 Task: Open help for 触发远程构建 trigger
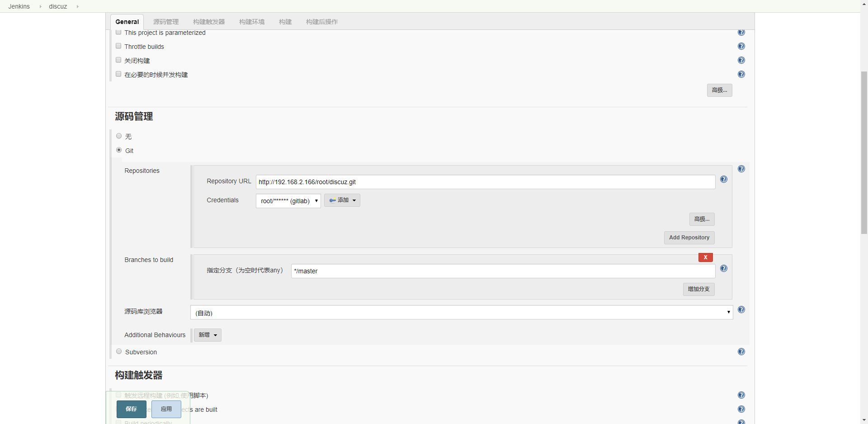click(741, 395)
